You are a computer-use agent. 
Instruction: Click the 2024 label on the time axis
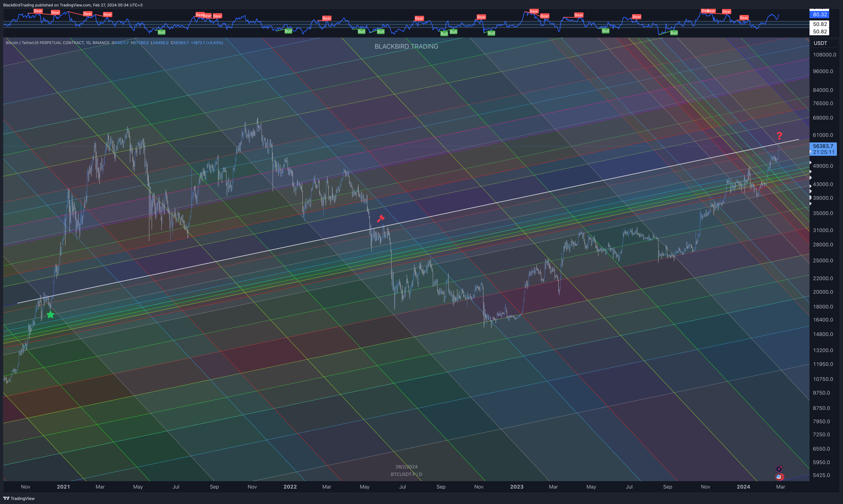tap(744, 487)
